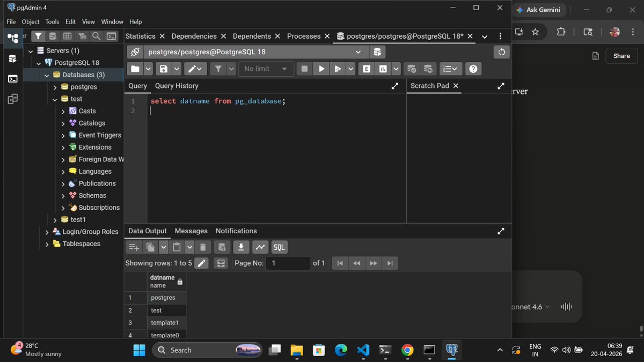Open pgAdmin's Tools menu
The width and height of the screenshot is (644, 362).
point(52,21)
